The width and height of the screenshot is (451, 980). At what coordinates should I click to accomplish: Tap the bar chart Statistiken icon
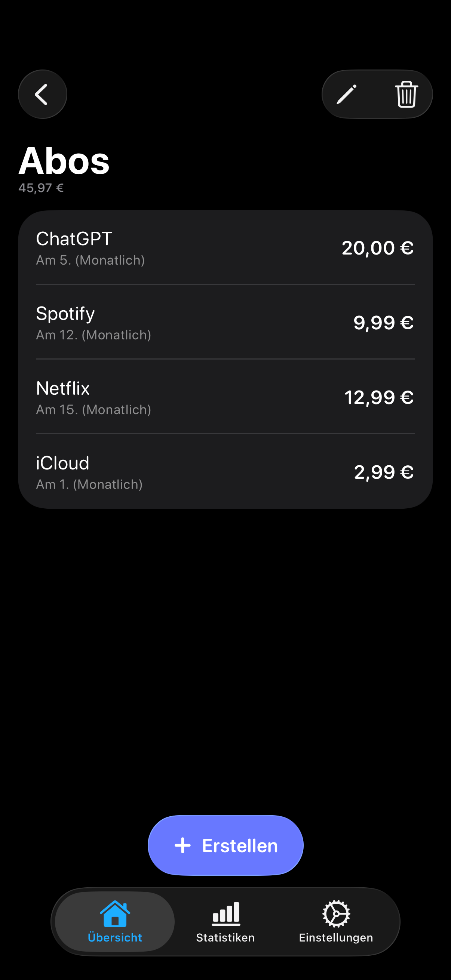[x=226, y=914]
